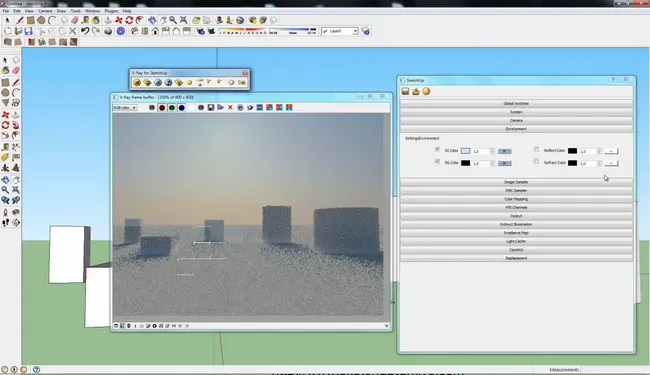Expand the Camera rollout

click(516, 121)
